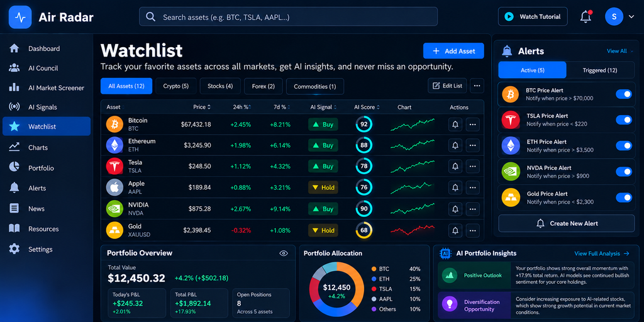Show the Triggered (12) alerts tab
644x322 pixels.
pyautogui.click(x=599, y=70)
